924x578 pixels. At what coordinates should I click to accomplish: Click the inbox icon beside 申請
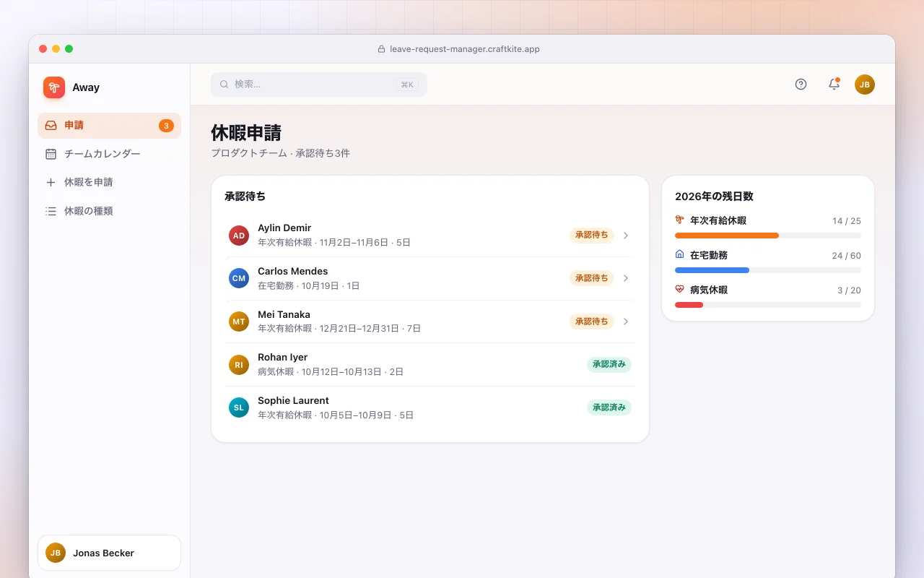51,125
